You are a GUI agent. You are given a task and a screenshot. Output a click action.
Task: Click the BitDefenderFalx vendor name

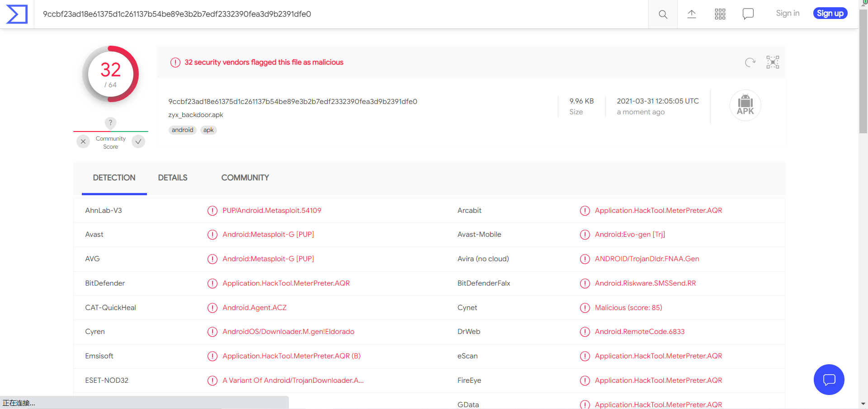tap(484, 283)
